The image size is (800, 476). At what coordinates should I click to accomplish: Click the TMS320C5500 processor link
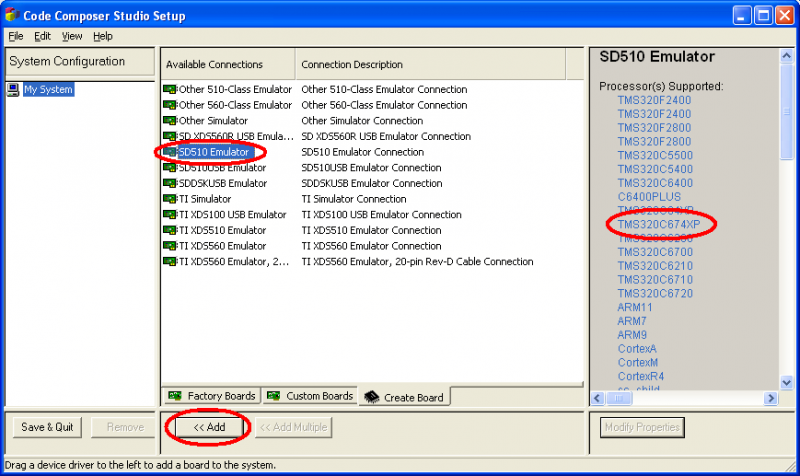tap(655, 156)
